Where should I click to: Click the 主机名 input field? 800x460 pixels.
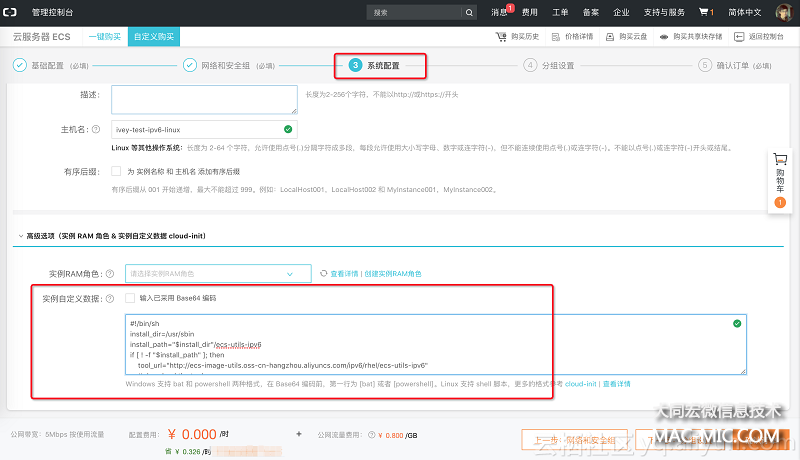coord(203,130)
